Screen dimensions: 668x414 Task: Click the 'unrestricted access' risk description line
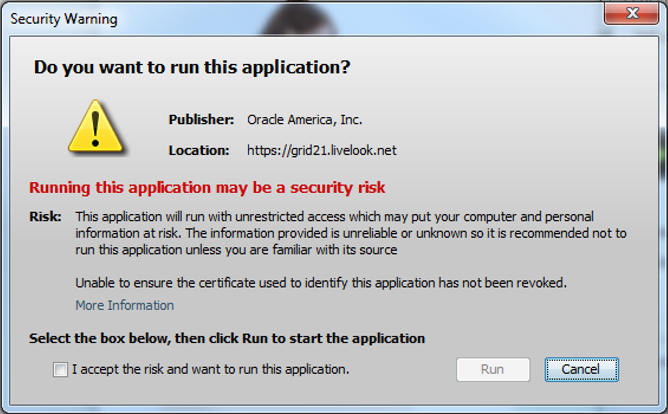(x=334, y=216)
